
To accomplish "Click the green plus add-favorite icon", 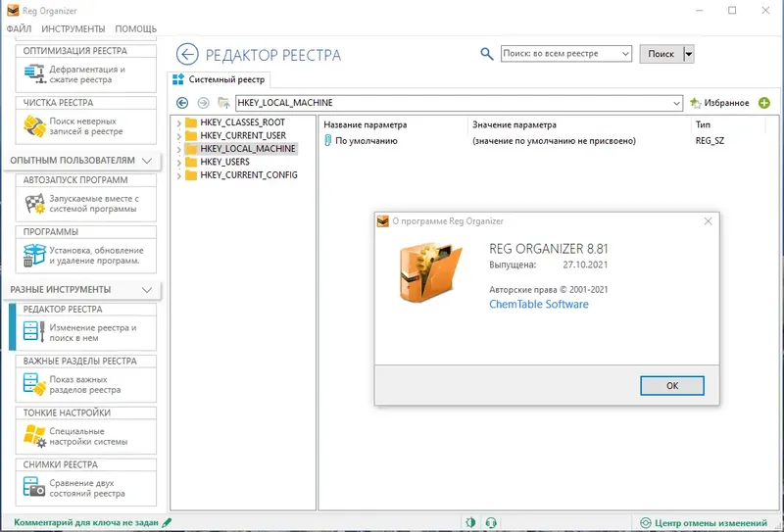I will pos(764,103).
